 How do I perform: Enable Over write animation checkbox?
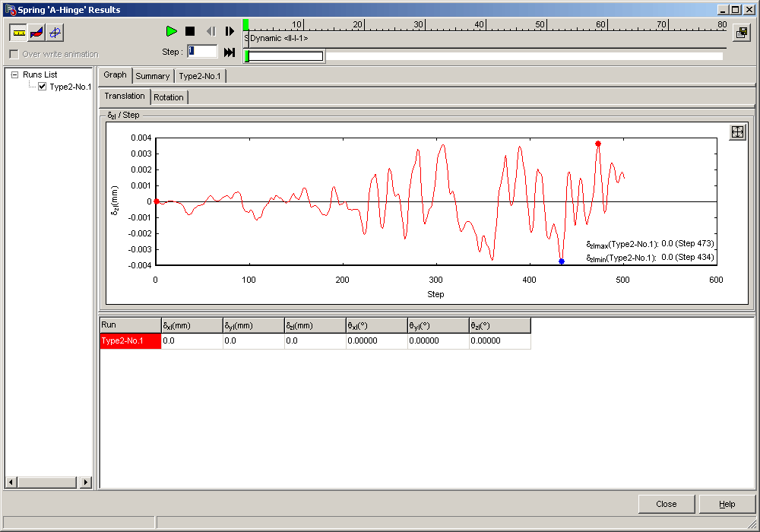click(x=14, y=55)
